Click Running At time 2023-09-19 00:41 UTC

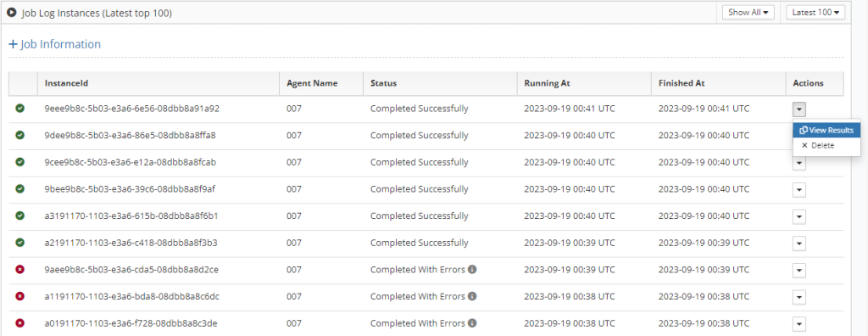(x=569, y=109)
